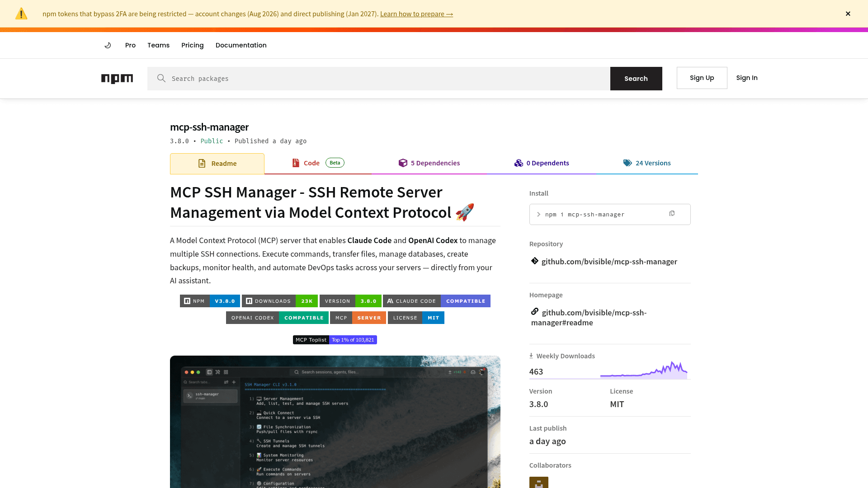868x488 pixels.
Task: Click the npm i mcp-ssh-manager text
Action: click(x=585, y=215)
